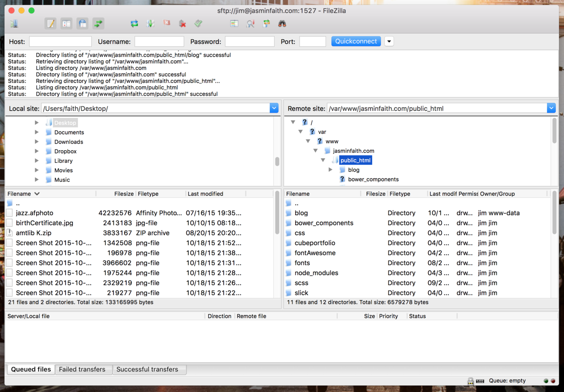564x392 pixels.
Task: Toggle directory comparison mode
Action: tap(251, 24)
